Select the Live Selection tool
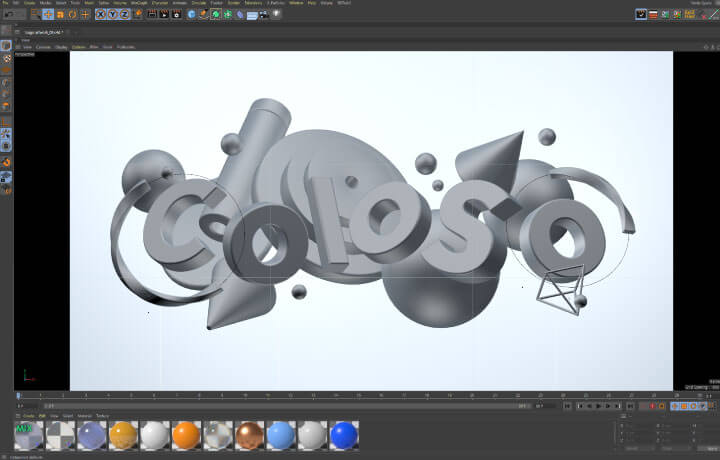This screenshot has height=460, width=720. coord(36,14)
